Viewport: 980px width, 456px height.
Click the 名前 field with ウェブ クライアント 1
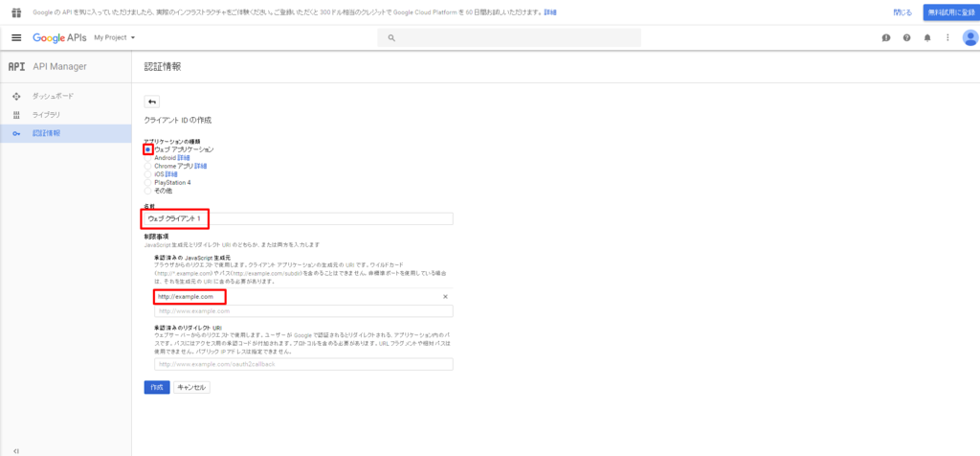(x=299, y=219)
